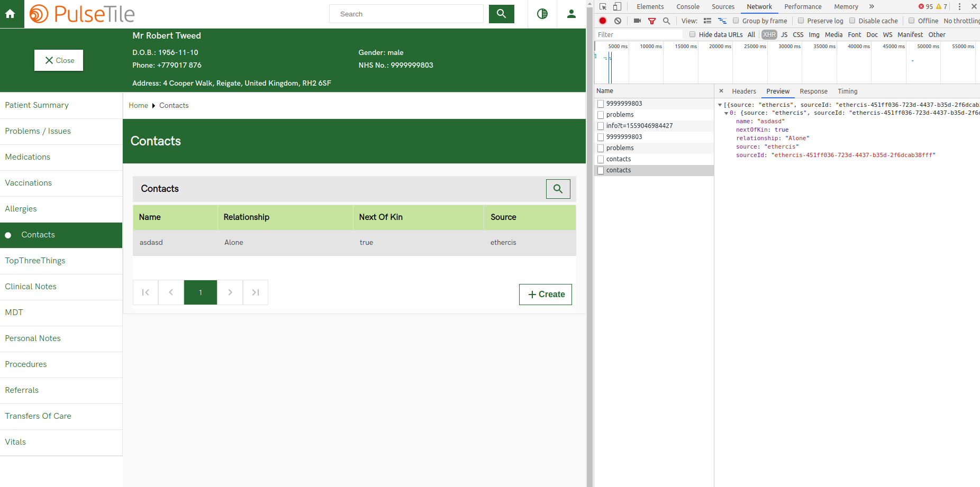Open Medications in the sidebar
This screenshot has width=980, height=487.
point(61,157)
